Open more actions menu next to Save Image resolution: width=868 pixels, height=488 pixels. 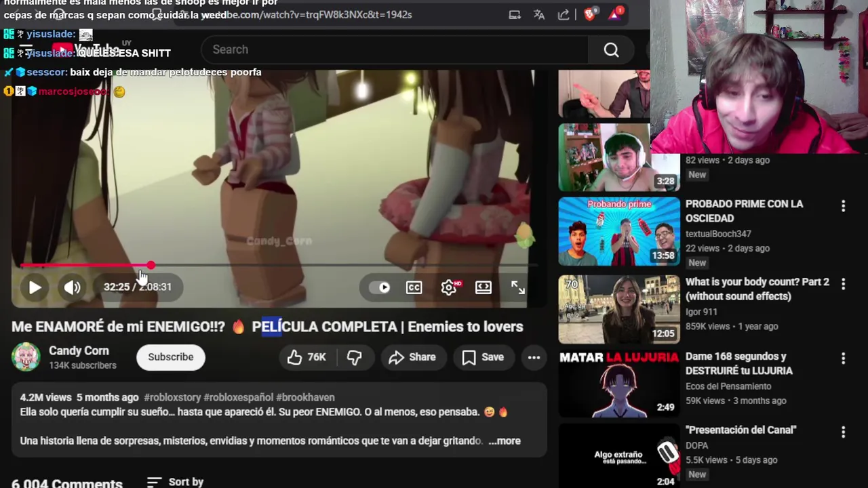coord(534,357)
